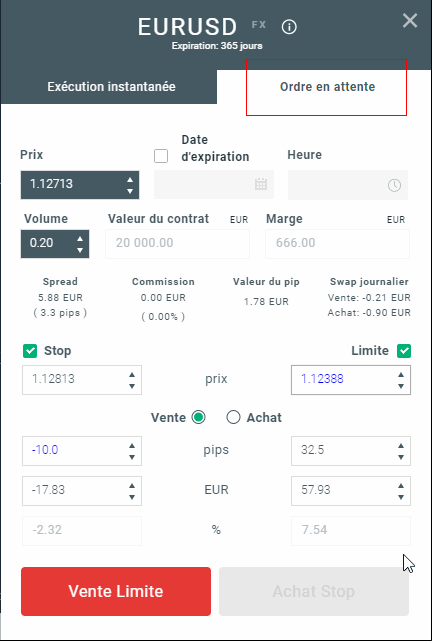Select the Vente radio button
The image size is (432, 641).
[x=199, y=418]
